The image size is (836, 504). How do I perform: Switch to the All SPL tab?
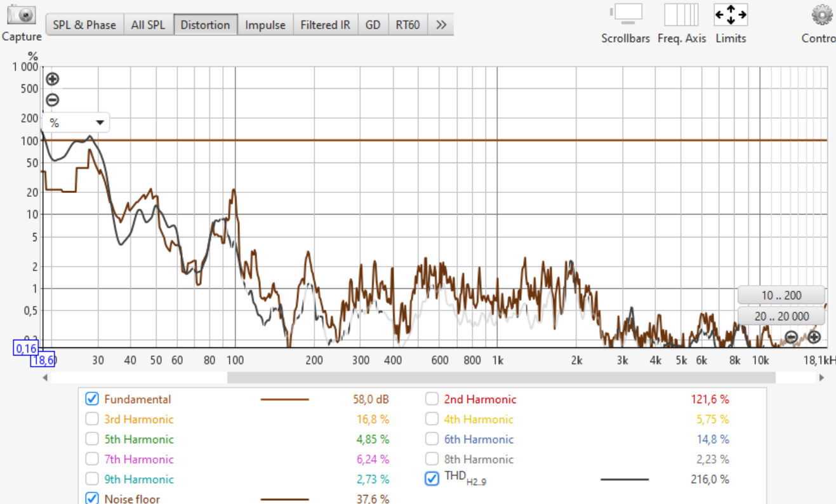pos(148,25)
